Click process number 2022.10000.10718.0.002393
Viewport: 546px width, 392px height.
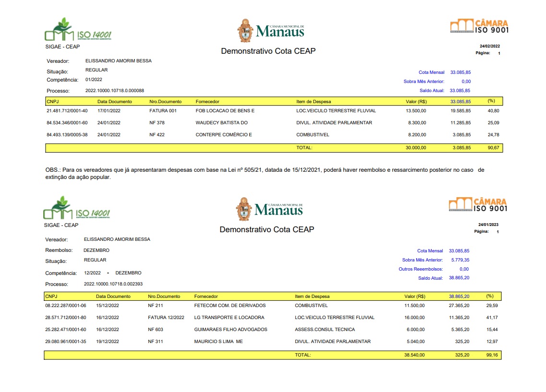(113, 284)
